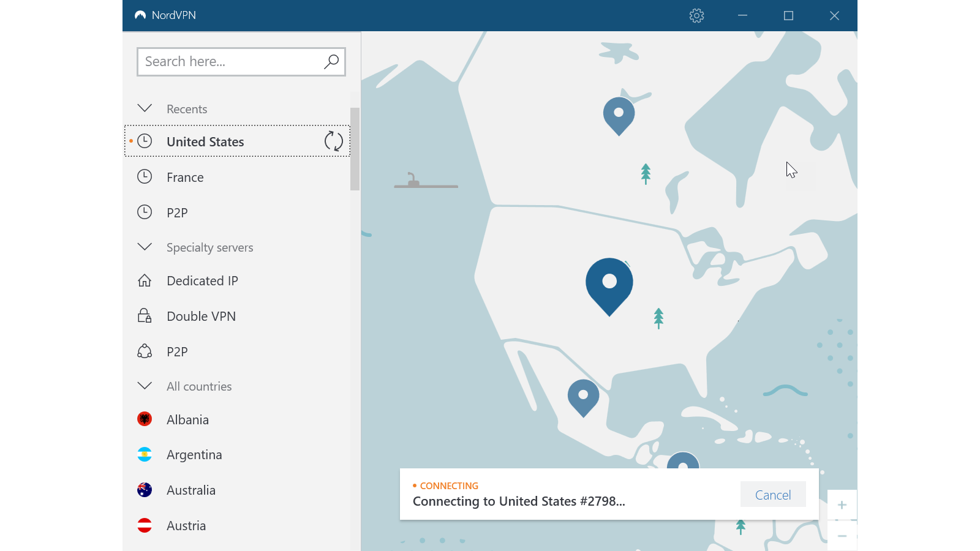The width and height of the screenshot is (980, 551).
Task: Connect to Australia
Action: 237,490
